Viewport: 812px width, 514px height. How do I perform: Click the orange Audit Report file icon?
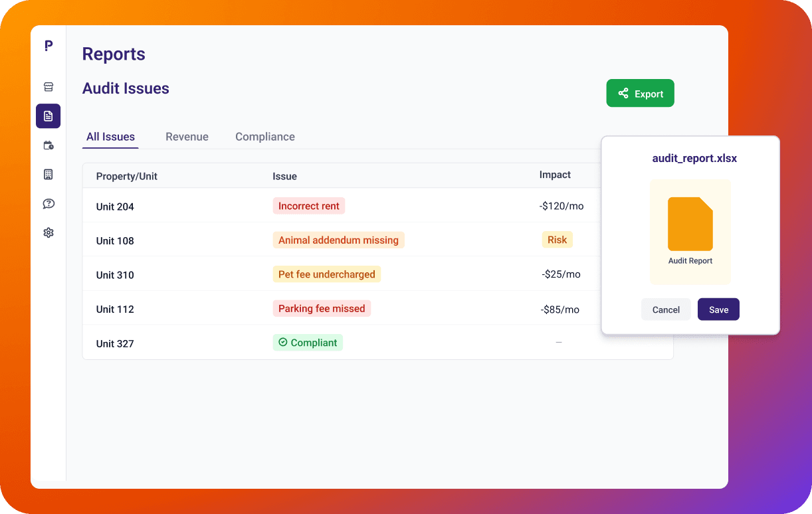(690, 224)
